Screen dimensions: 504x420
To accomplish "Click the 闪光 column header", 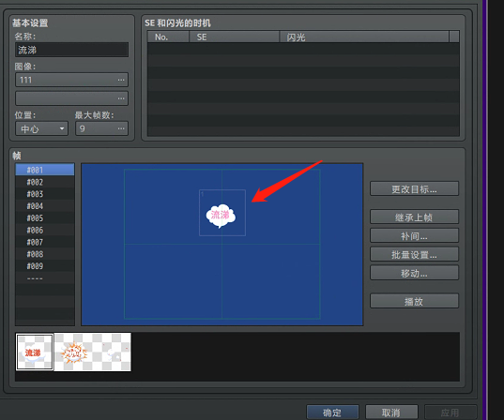I will pyautogui.click(x=364, y=37).
